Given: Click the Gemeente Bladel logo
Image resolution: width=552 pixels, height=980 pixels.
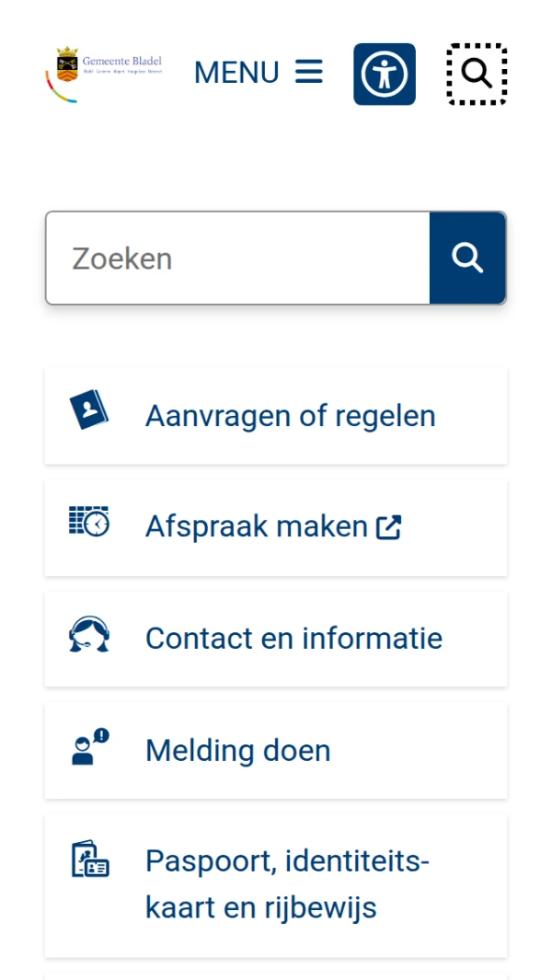Looking at the screenshot, I should (104, 73).
